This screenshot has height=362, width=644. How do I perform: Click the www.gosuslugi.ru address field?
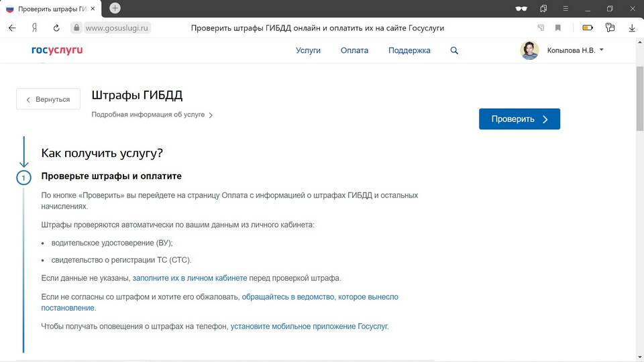click(x=117, y=28)
